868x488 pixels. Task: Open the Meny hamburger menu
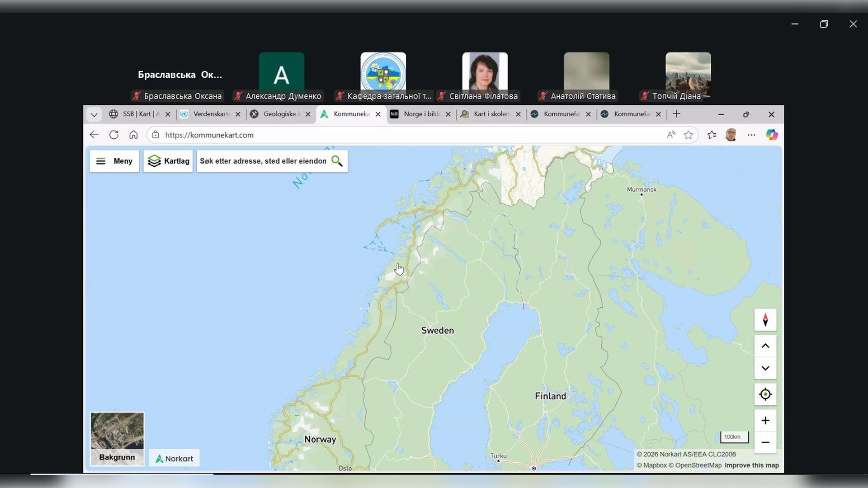point(114,161)
